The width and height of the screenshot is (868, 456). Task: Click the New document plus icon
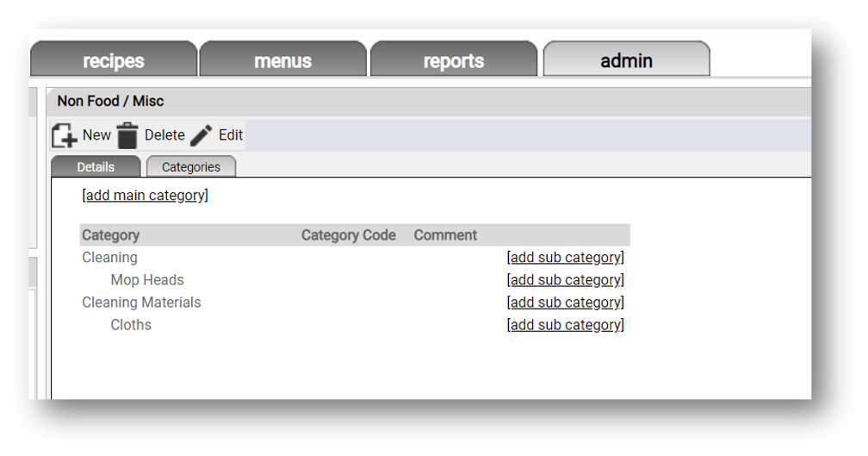65,135
